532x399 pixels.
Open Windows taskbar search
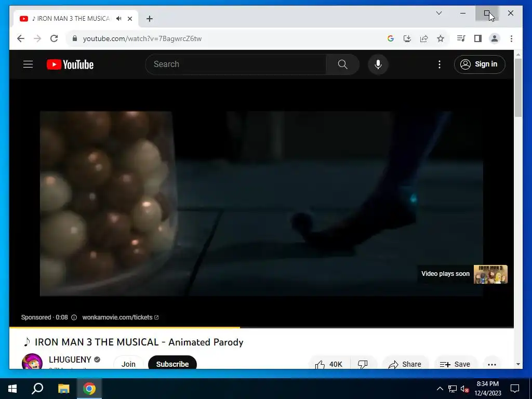pos(37,389)
